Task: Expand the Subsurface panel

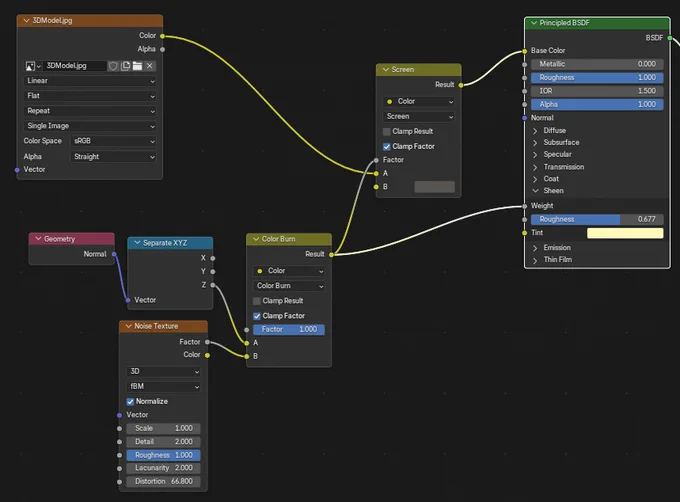Action: pyautogui.click(x=535, y=143)
